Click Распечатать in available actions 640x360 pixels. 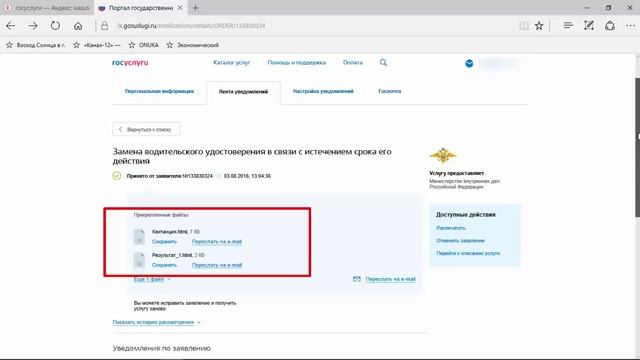(451, 228)
